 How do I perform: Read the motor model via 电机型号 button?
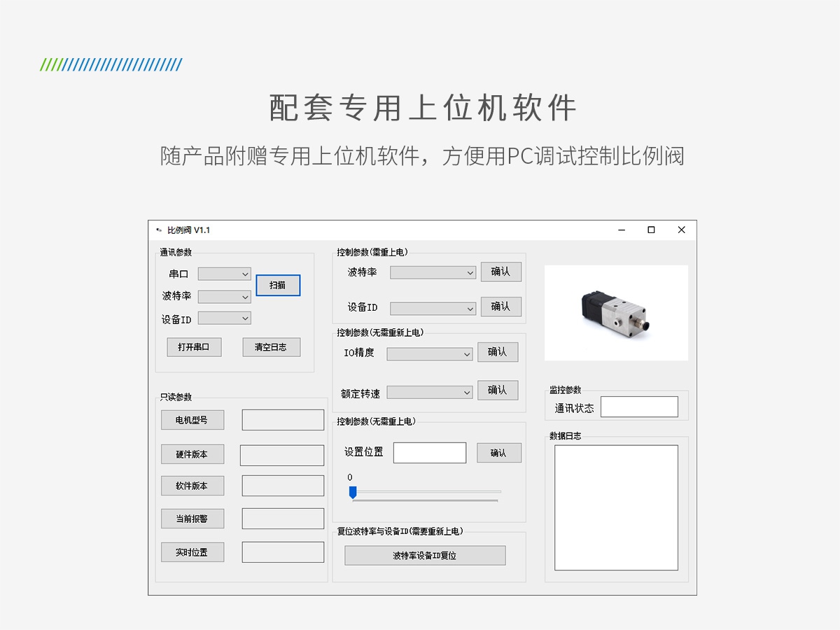tap(192, 420)
